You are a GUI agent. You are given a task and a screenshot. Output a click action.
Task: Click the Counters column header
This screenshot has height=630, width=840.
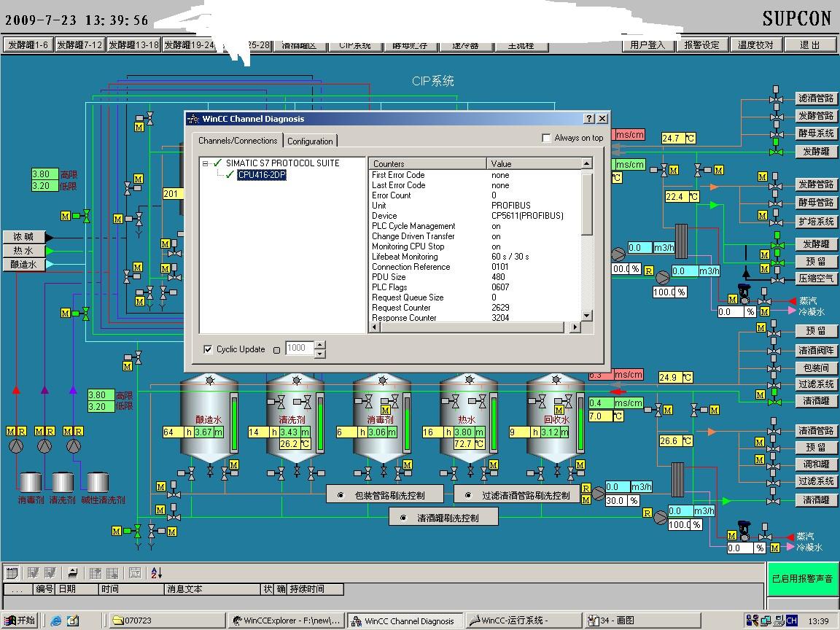[427, 163]
